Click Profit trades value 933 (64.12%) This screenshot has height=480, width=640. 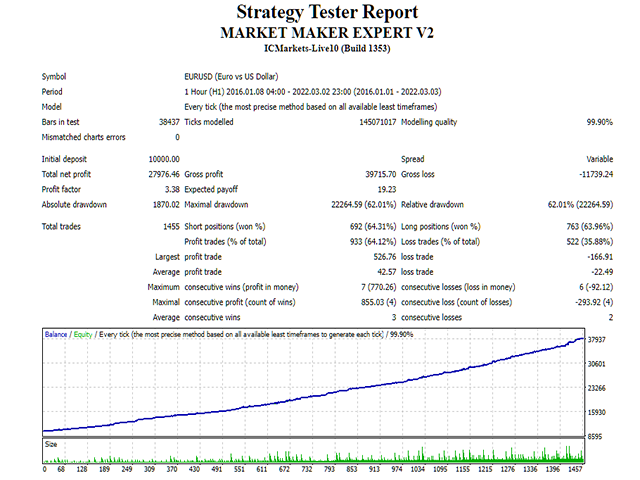point(373,242)
